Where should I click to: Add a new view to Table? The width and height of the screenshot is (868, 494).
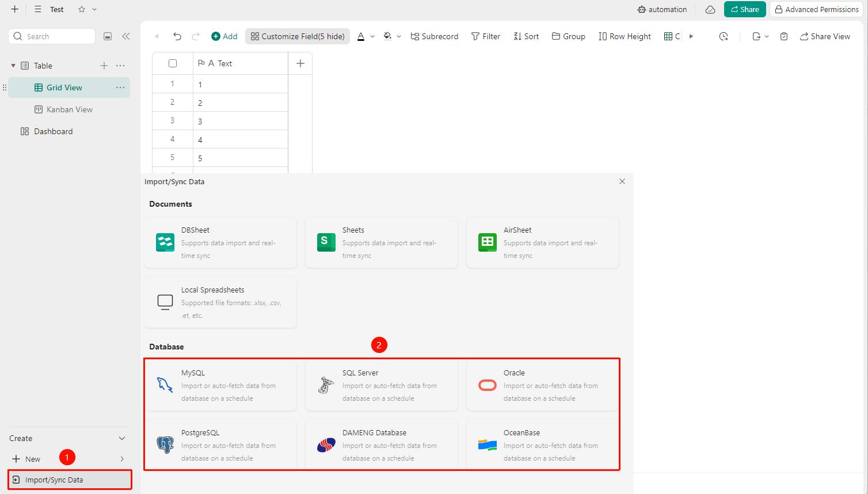click(x=104, y=66)
